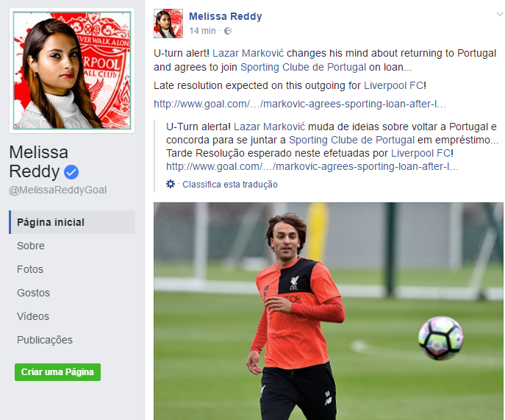Click the small Melissa Reddy avatar in post header
Screen dimensions: 505x420
pyautogui.click(x=168, y=24)
